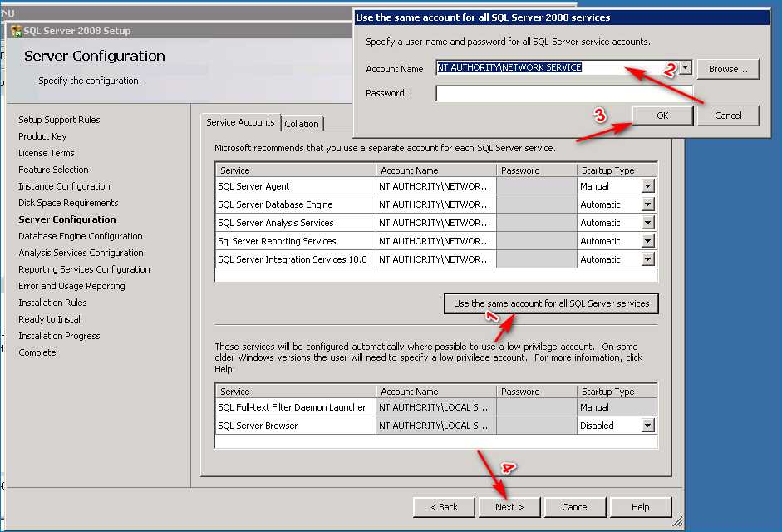782x532 pixels.
Task: Expand Startup Type for SQL Server Integration Services
Action: pyautogui.click(x=647, y=259)
